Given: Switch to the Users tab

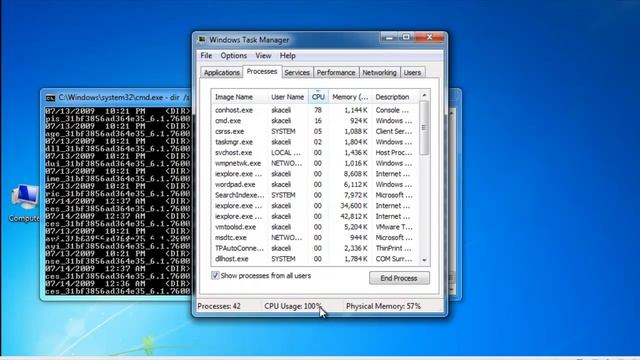Looking at the screenshot, I should (x=412, y=72).
